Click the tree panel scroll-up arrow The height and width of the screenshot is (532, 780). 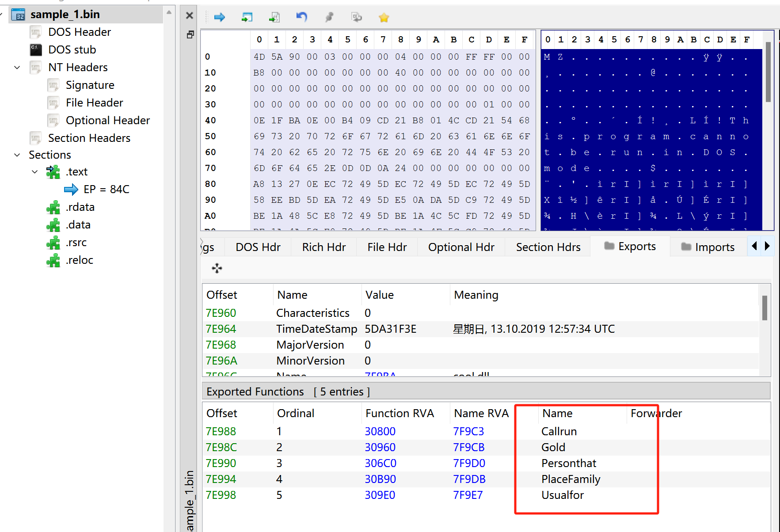169,13
